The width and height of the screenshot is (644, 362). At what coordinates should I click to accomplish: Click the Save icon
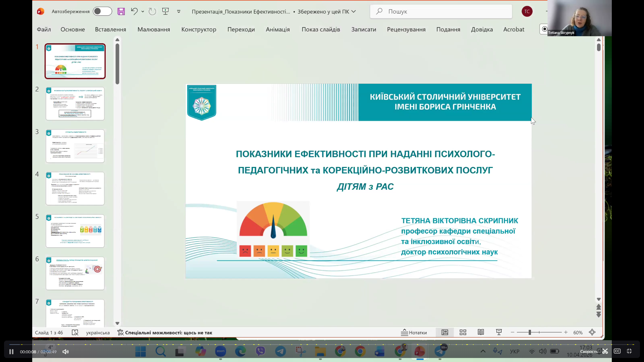[x=121, y=11]
